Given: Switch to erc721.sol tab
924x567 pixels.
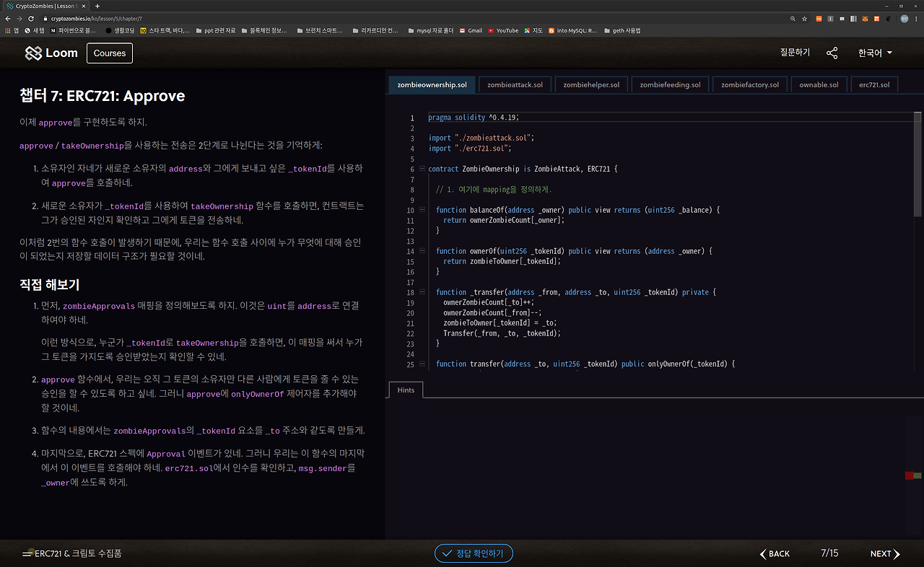Looking at the screenshot, I should pos(874,84).
